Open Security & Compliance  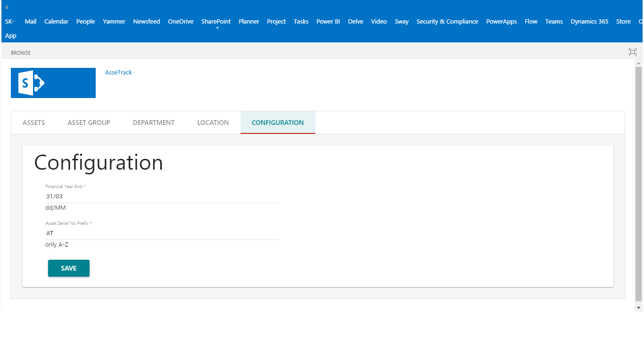coord(447,21)
